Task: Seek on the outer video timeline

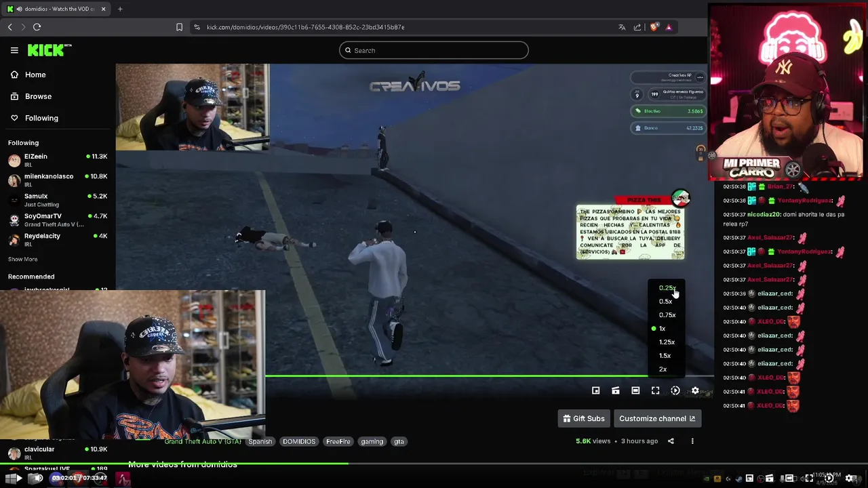Action: (434, 464)
